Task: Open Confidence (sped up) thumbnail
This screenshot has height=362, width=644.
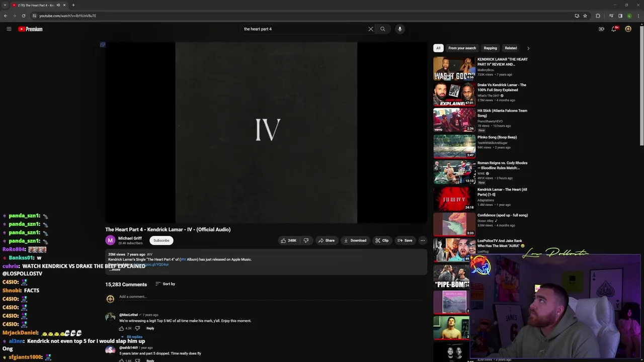Action: tap(454, 224)
